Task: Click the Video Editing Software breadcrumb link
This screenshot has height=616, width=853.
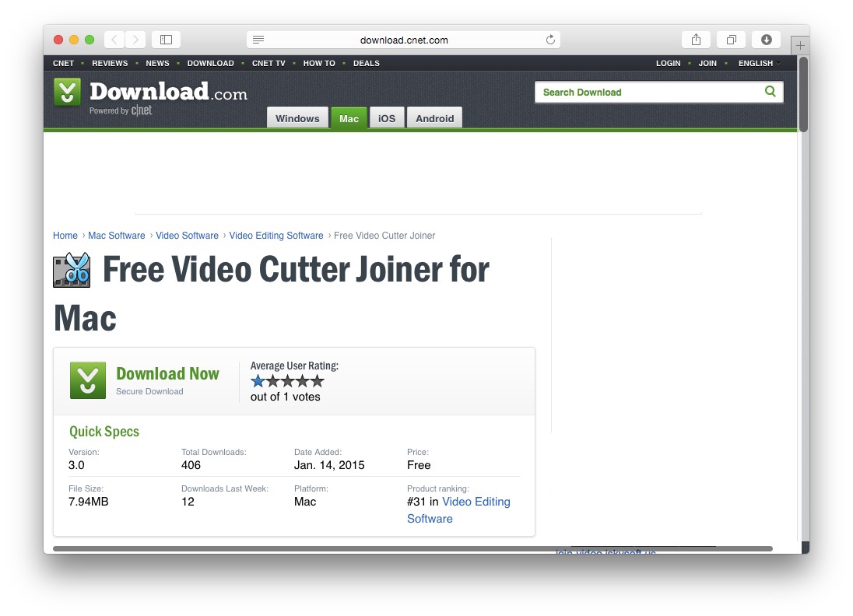Action: coord(276,236)
